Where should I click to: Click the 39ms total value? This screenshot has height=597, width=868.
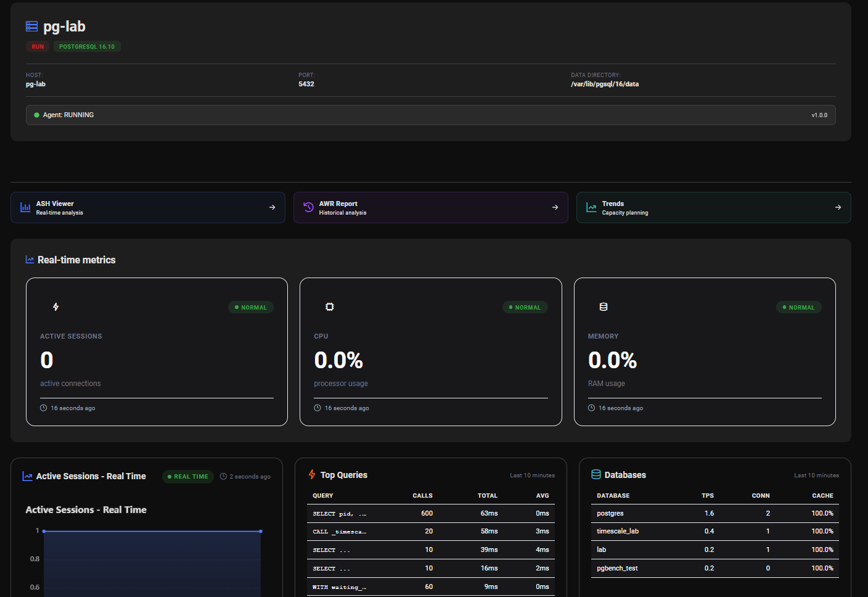point(489,550)
